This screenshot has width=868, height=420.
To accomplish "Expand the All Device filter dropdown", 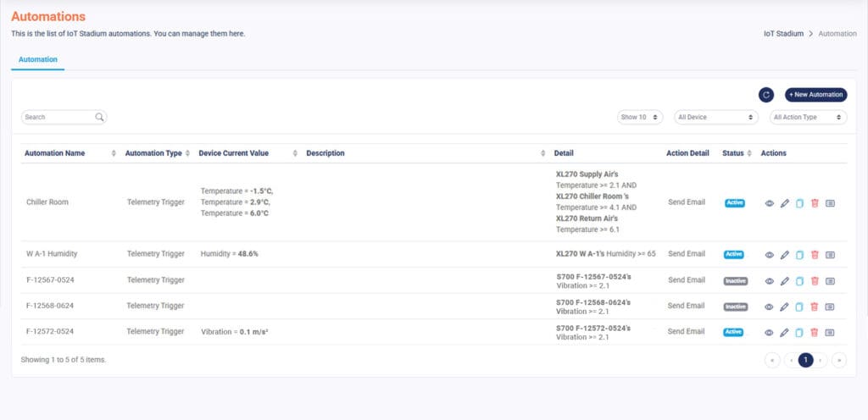I will (715, 117).
